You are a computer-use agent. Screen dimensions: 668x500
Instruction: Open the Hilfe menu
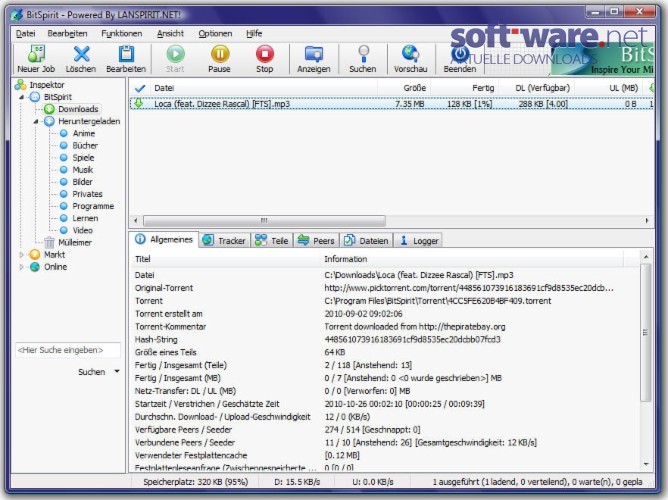[x=254, y=33]
